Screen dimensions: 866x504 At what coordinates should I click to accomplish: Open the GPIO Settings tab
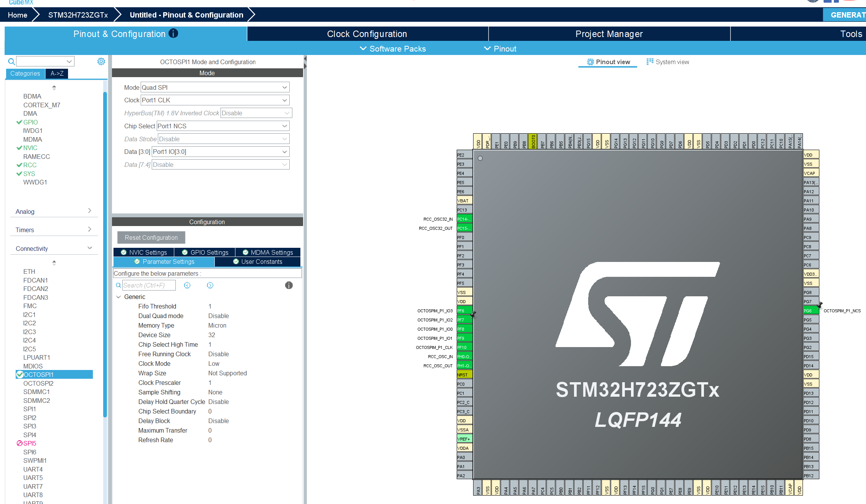[x=205, y=252]
